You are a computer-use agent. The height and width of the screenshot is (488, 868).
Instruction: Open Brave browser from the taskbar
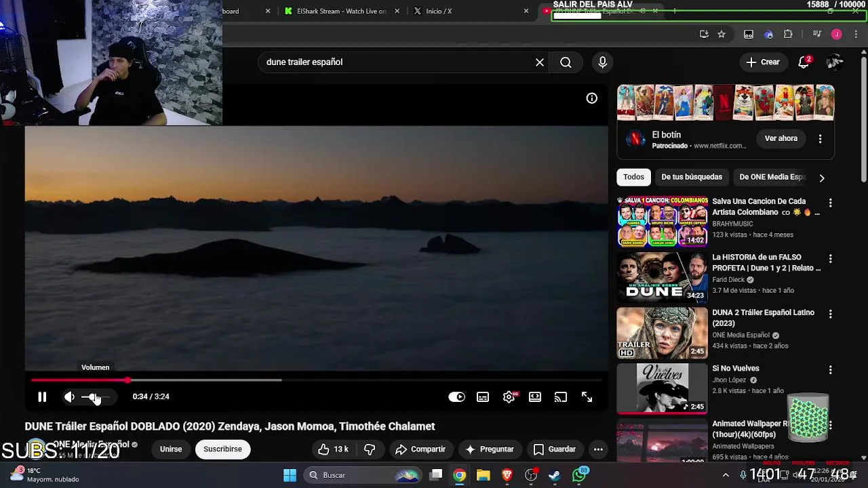point(507,475)
